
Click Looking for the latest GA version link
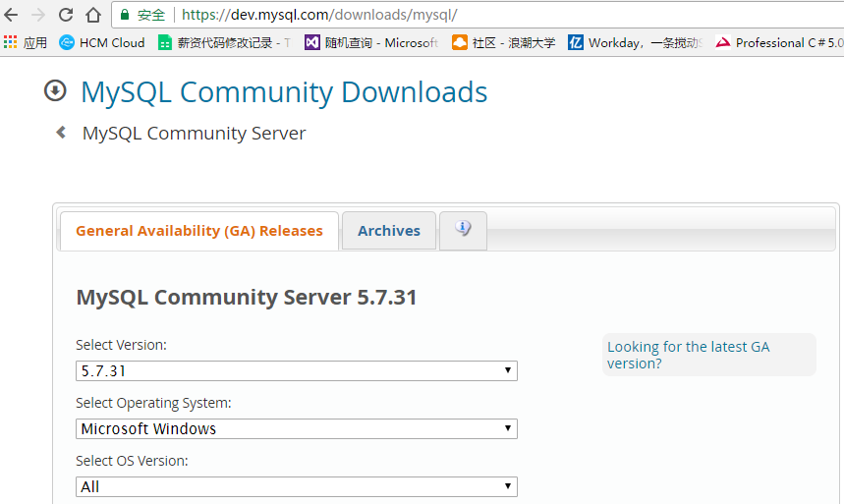tap(689, 355)
